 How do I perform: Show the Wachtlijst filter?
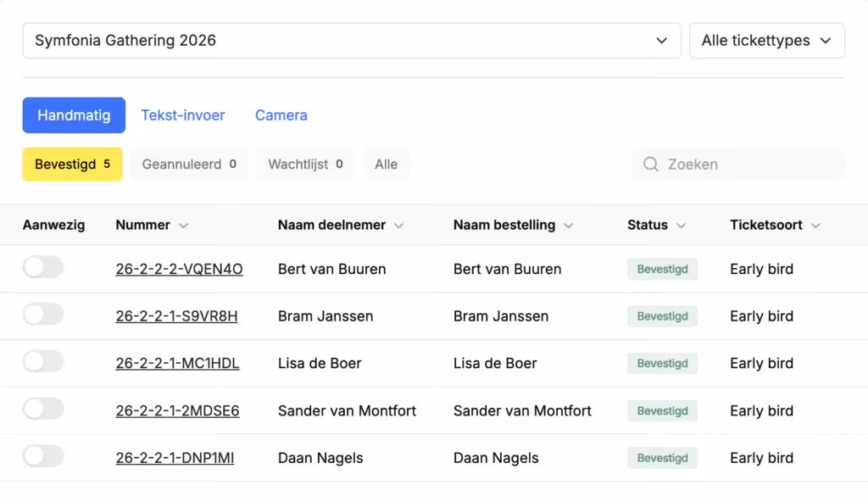(x=305, y=165)
